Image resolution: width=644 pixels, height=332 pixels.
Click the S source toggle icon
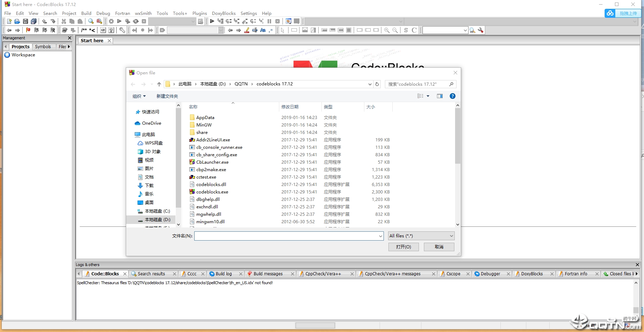click(x=406, y=30)
